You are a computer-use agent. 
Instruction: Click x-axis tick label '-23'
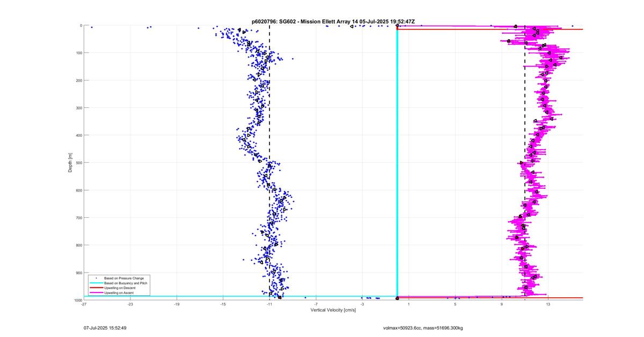(130, 304)
